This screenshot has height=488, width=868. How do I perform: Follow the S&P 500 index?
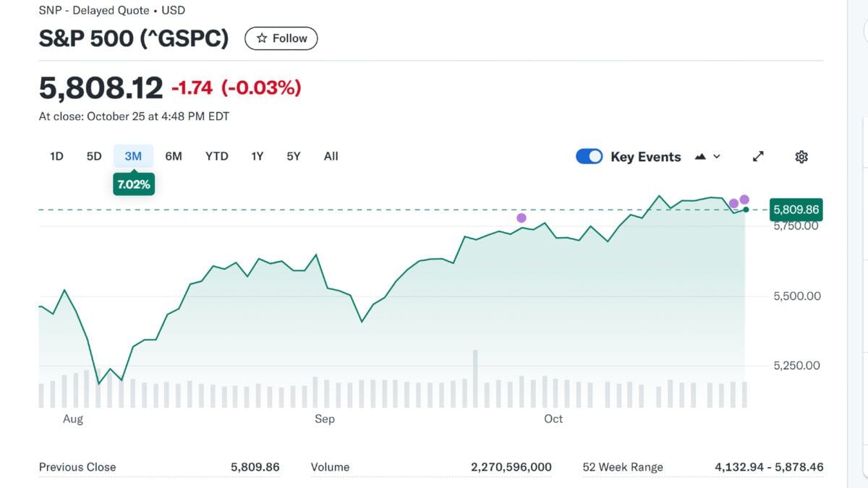point(281,38)
